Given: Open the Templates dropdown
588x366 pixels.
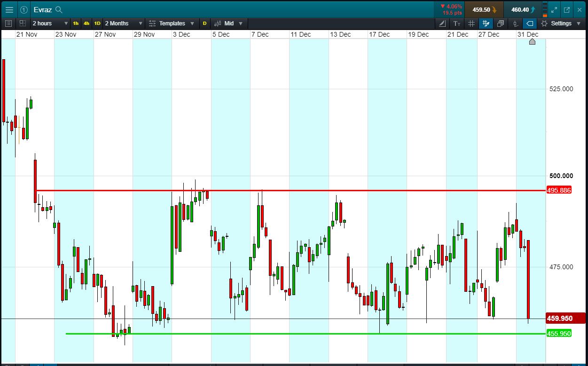Looking at the screenshot, I should 171,23.
